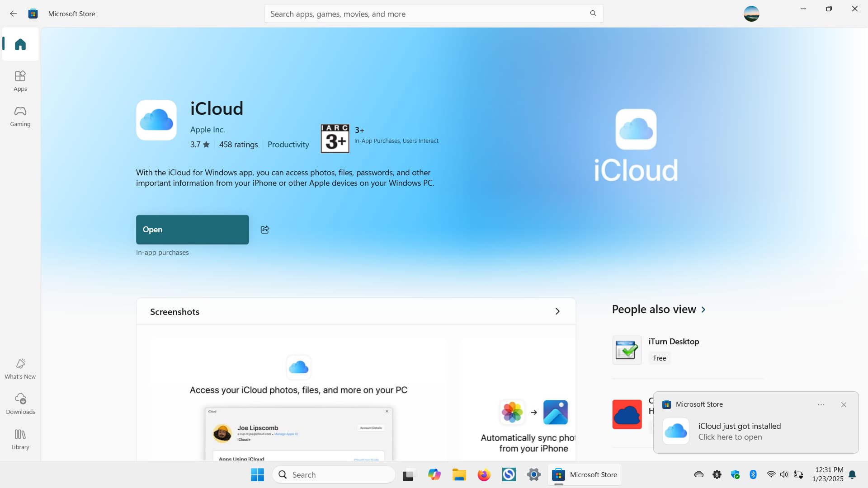Open Library in sidebar
This screenshot has height=488, width=868.
(x=20, y=439)
